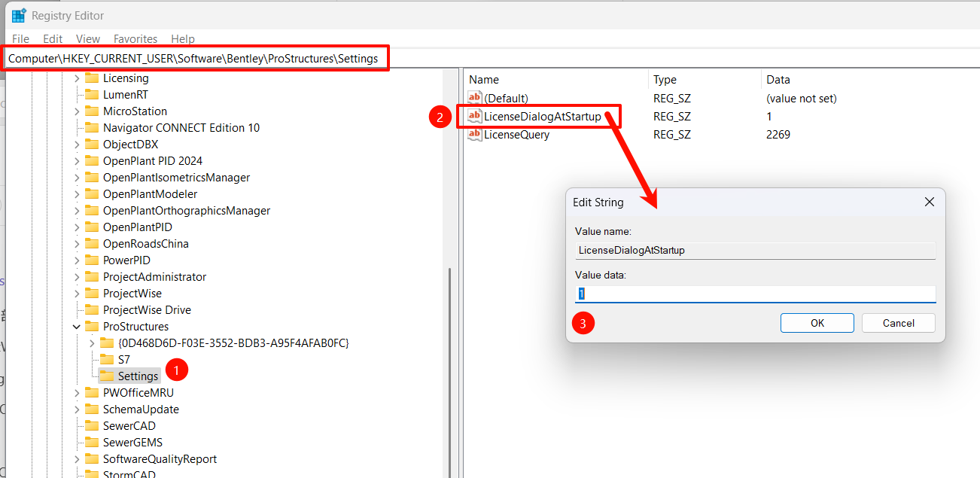The image size is (980, 478).
Task: Expand the ProjectWise key
Action: 77,294
